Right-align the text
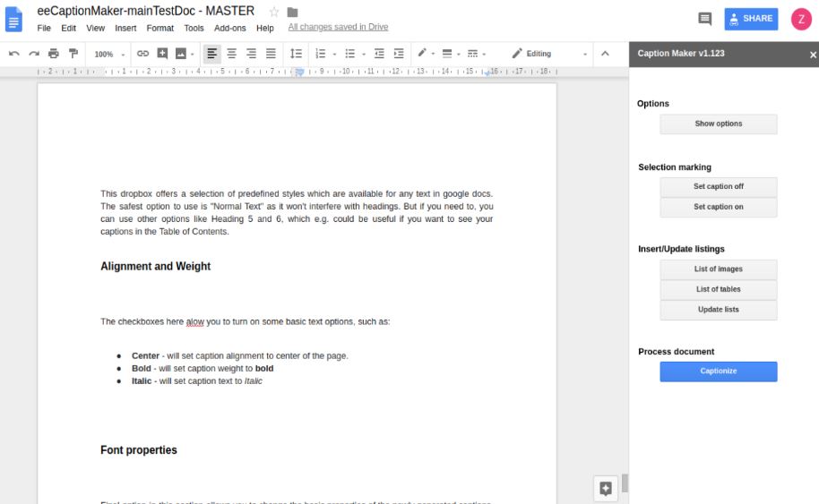Viewport: 819px width, 504px height. [251, 54]
